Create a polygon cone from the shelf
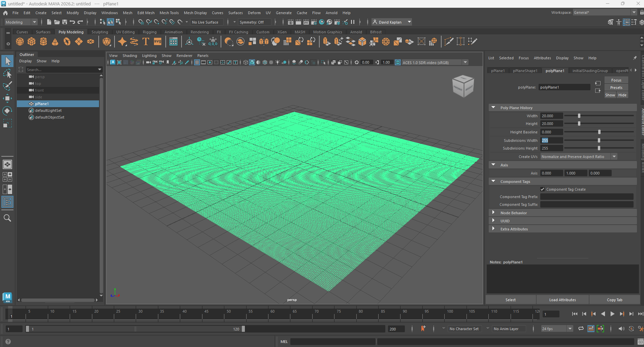The image size is (644, 347). click(55, 41)
